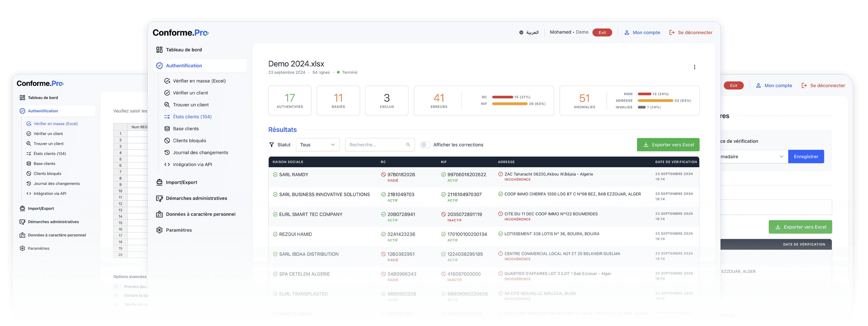Click the Authentification badge icon in front sidebar
Viewport: 868px width, 326px height.
pyautogui.click(x=159, y=66)
